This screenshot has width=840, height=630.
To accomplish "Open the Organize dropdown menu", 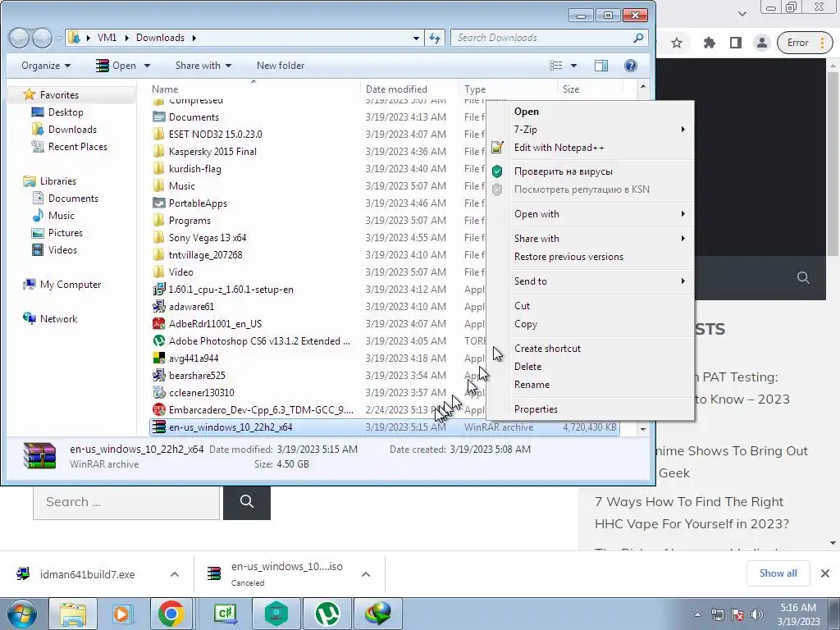I will [x=46, y=66].
